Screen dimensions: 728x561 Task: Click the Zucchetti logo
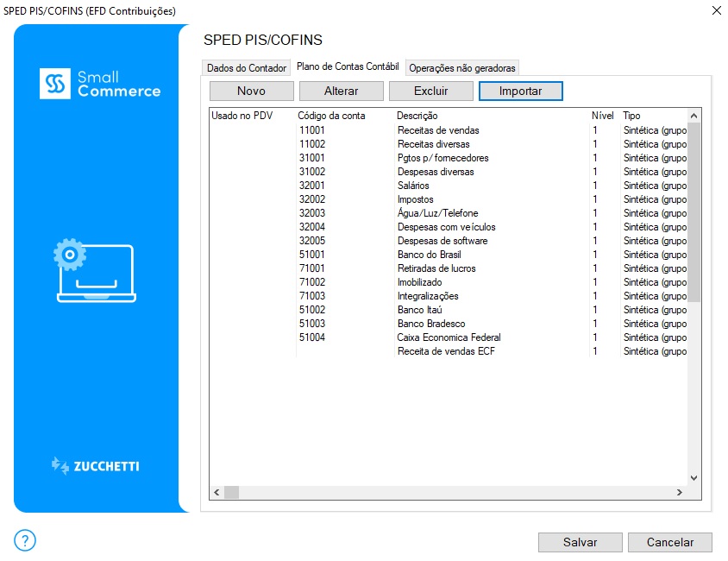click(95, 466)
